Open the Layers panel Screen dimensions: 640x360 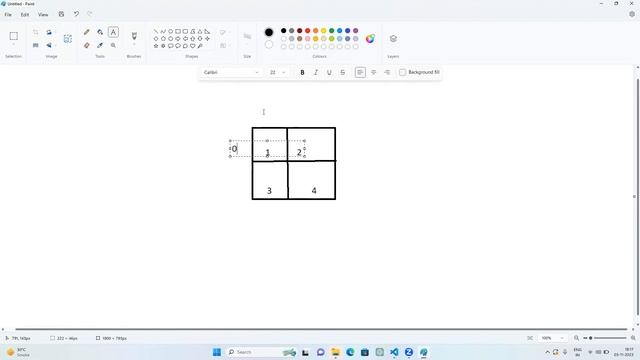(393, 39)
